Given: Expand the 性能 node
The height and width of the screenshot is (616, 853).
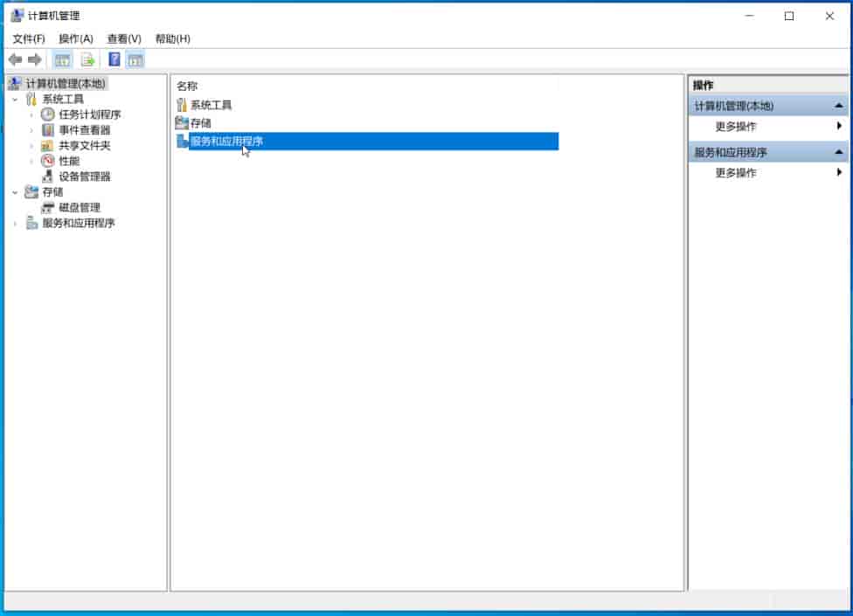Looking at the screenshot, I should (31, 162).
